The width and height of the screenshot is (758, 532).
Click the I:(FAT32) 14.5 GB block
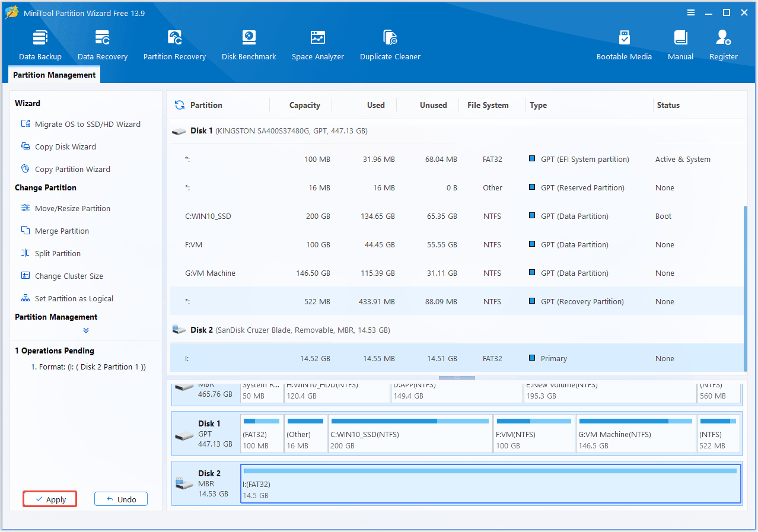pyautogui.click(x=491, y=483)
